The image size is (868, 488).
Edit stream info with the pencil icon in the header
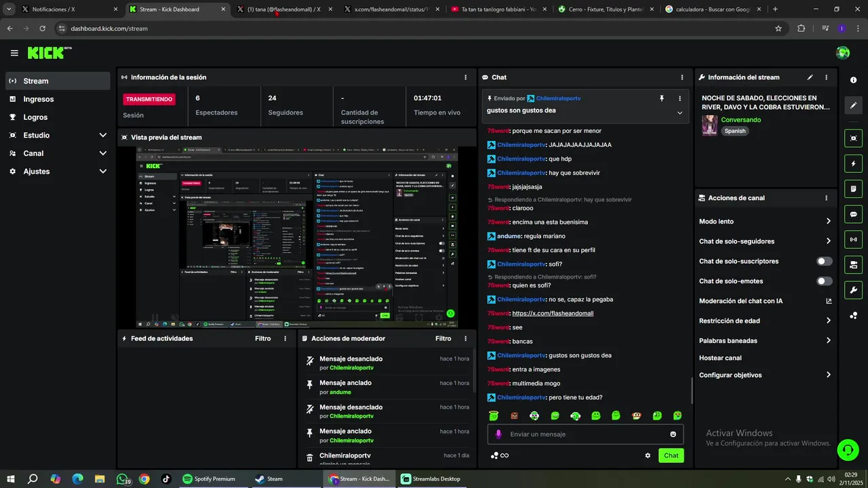click(810, 77)
